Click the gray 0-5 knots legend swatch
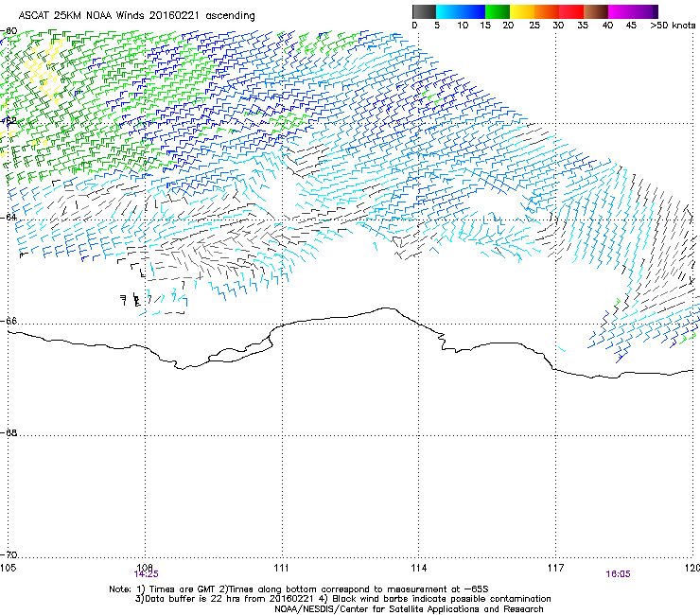700x615 pixels. 424,11
